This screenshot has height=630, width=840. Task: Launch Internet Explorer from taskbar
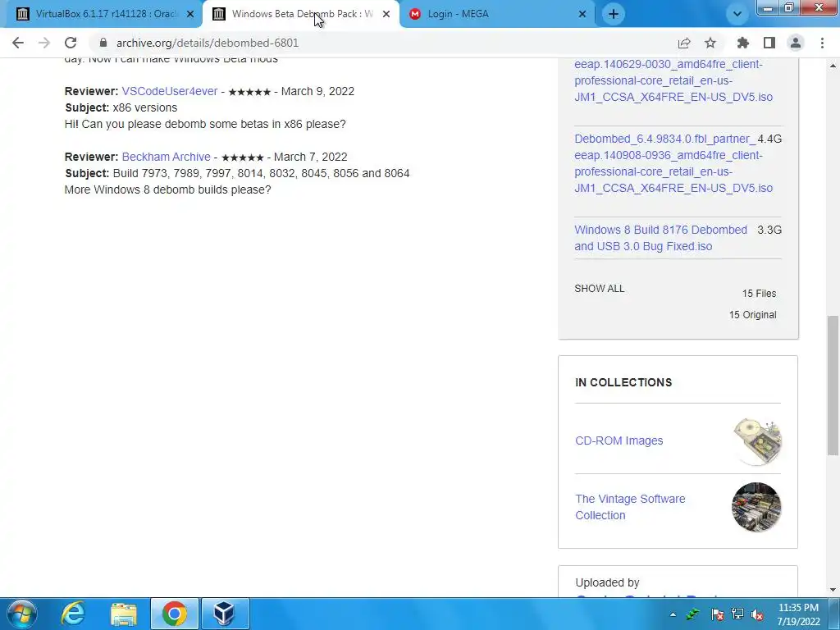pos(73,614)
